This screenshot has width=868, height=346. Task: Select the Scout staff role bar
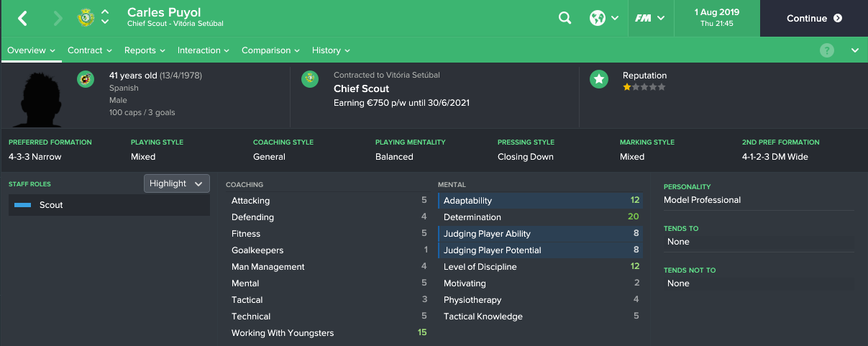click(109, 205)
